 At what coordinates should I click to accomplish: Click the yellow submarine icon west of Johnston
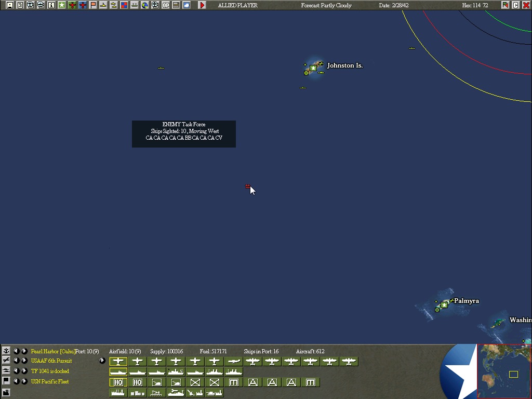tap(161, 68)
